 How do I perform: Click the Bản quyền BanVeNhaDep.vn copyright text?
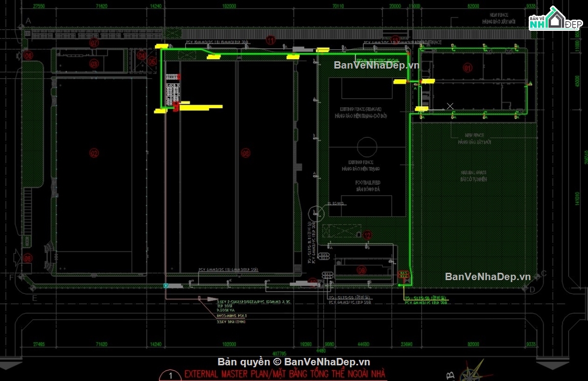294,362
